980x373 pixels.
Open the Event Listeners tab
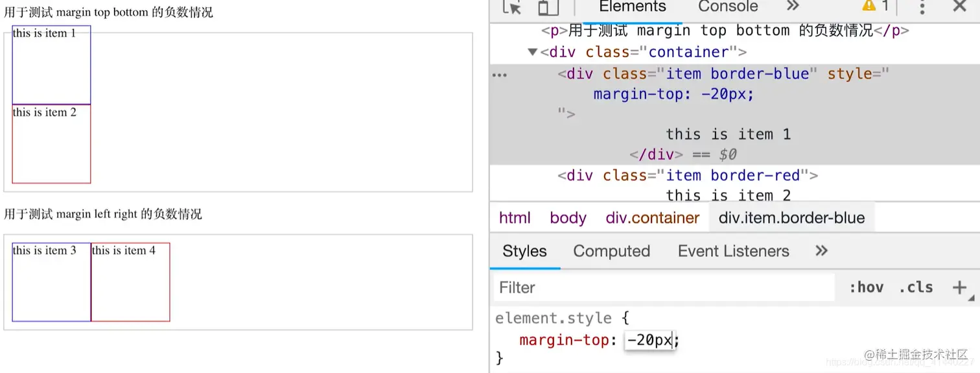(x=733, y=252)
